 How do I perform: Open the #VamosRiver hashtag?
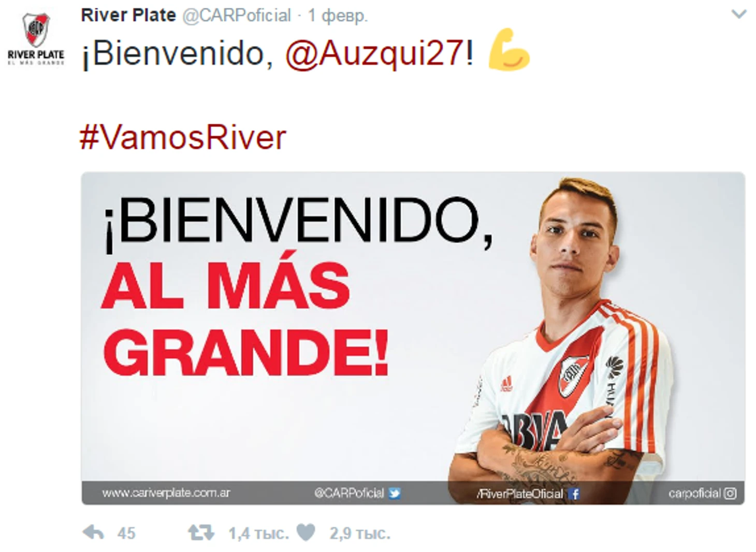pyautogui.click(x=183, y=137)
